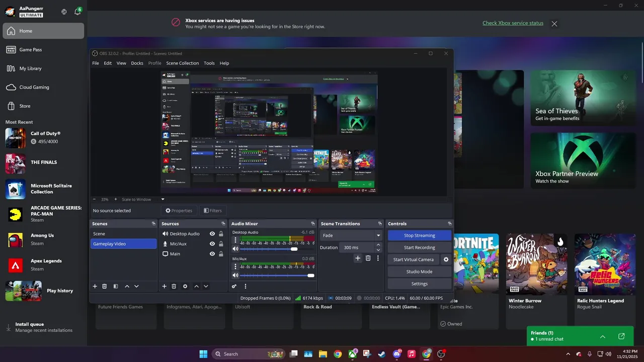Screen dimensions: 644x362
Task: Open the OBS Edit menu
Action: point(108,63)
